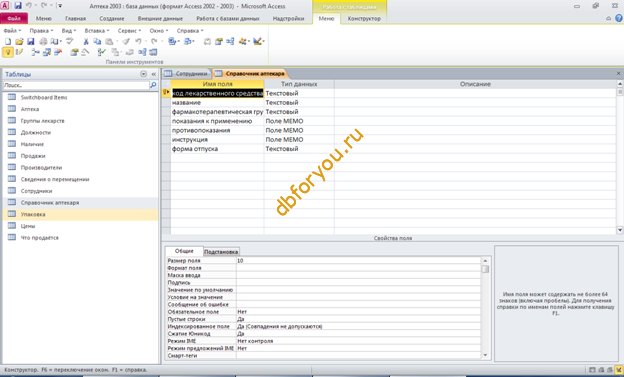Click the New document toolbar icon
The width and height of the screenshot is (624, 377).
(8, 41)
